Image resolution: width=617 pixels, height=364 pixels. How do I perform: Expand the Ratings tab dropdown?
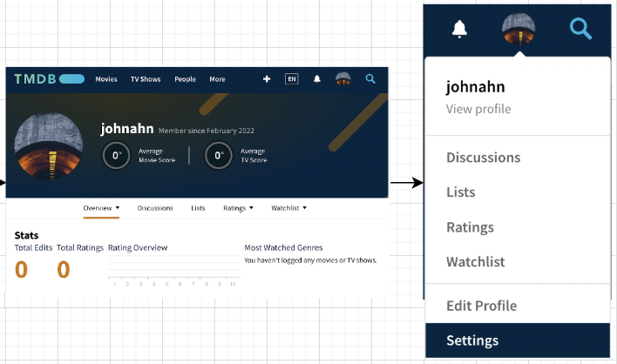pyautogui.click(x=238, y=208)
